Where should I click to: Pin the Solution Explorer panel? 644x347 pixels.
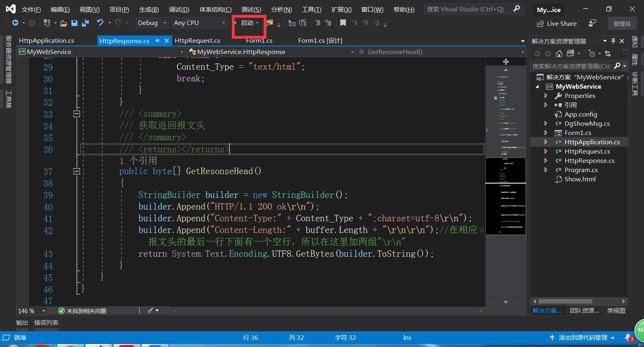[x=613, y=41]
